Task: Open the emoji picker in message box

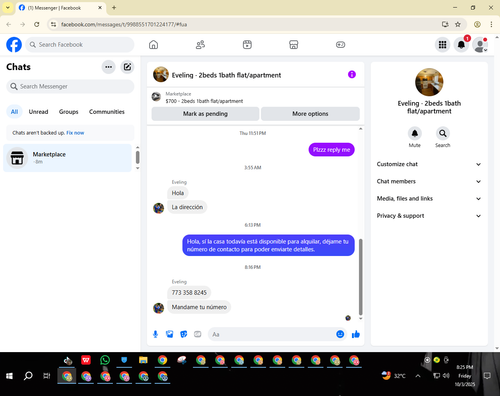Action: point(340,334)
